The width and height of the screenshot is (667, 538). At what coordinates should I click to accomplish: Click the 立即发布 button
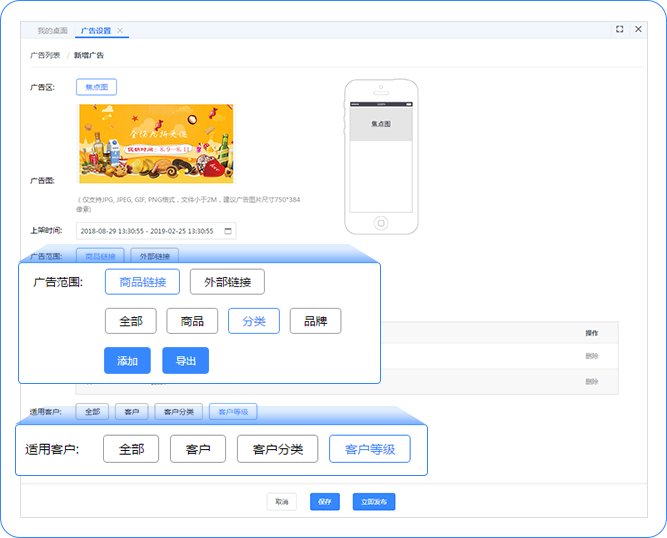(374, 501)
